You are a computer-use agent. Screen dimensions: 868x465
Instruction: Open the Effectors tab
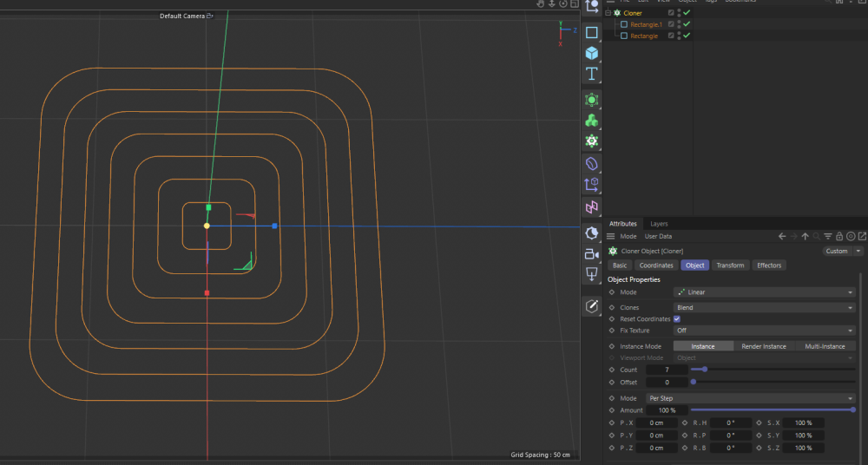(769, 265)
